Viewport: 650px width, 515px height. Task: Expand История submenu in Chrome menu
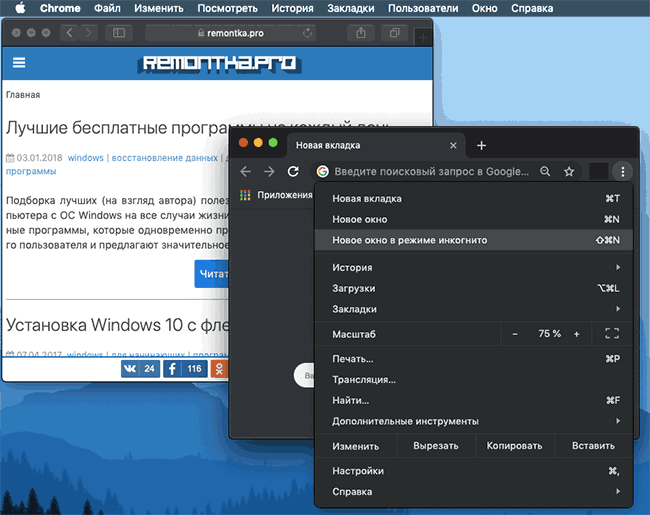474,267
